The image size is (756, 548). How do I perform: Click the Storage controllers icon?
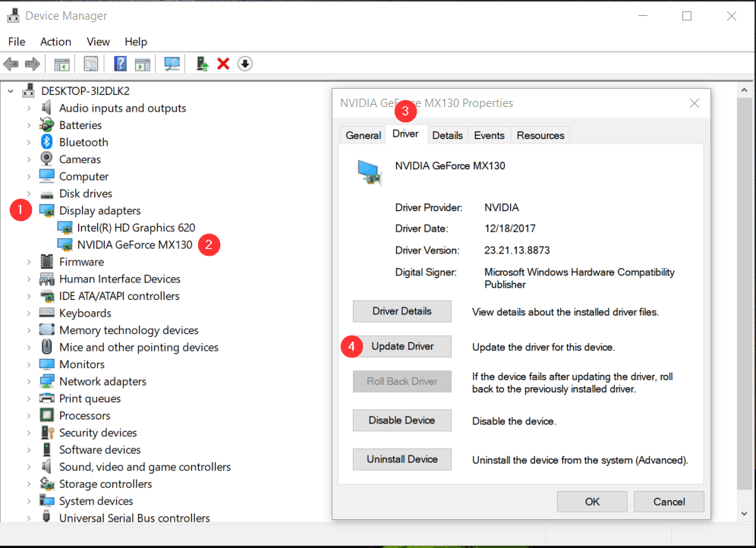[47, 483]
